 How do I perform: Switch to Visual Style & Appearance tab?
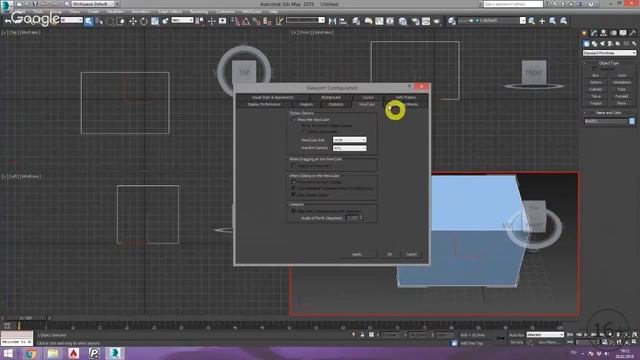[273, 98]
